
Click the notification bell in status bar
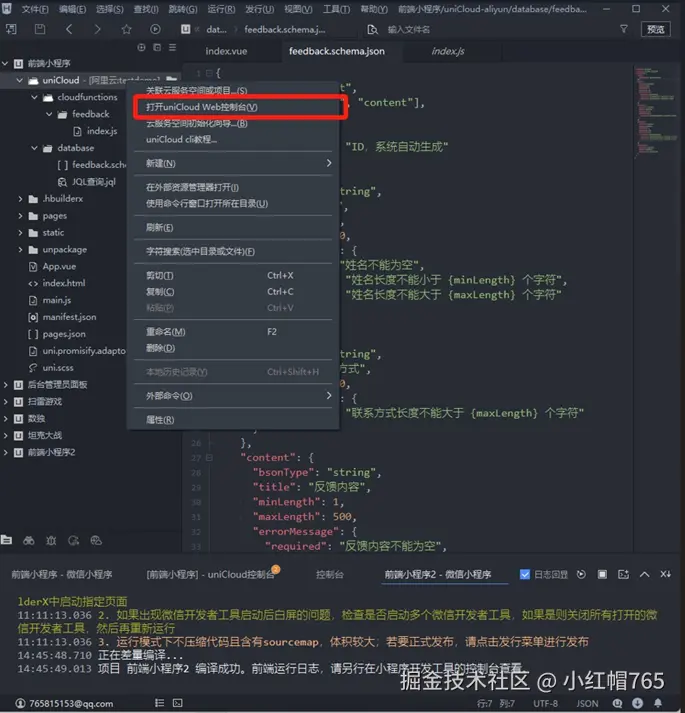click(x=658, y=703)
